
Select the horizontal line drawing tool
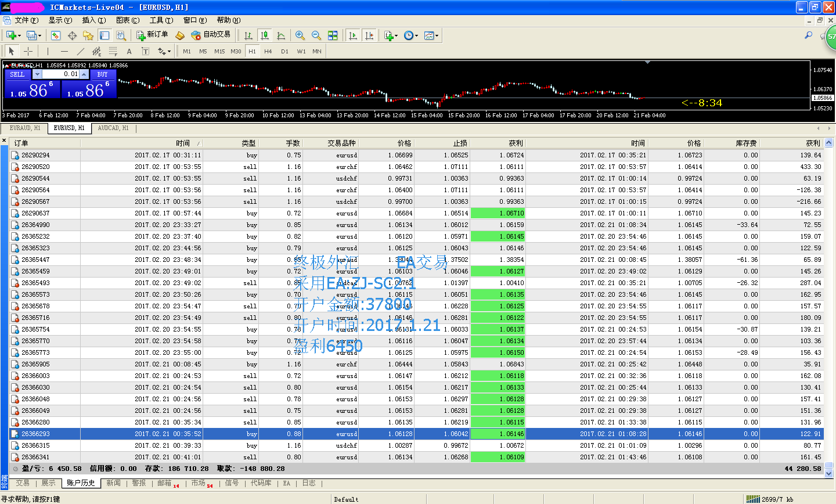64,51
